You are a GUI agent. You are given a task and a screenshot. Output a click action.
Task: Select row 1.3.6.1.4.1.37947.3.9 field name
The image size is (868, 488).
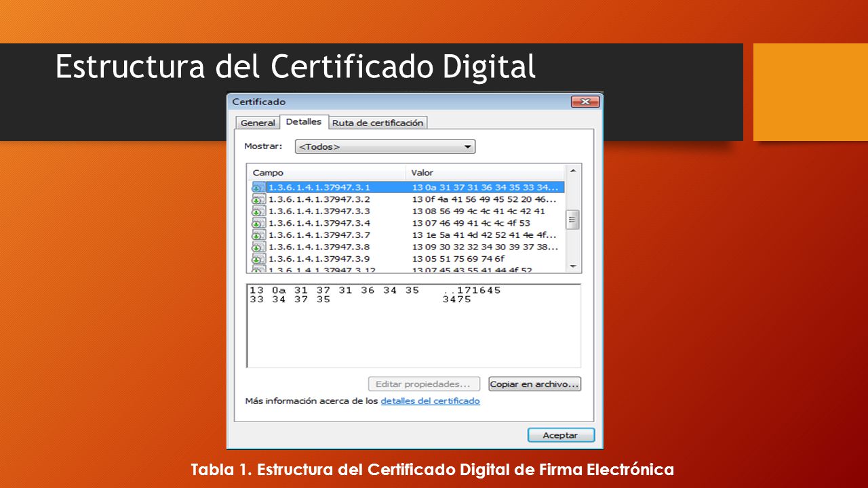pyautogui.click(x=319, y=259)
